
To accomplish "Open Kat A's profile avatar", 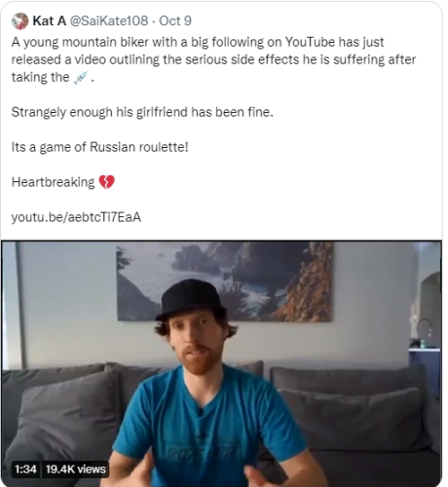I will click(x=19, y=21).
